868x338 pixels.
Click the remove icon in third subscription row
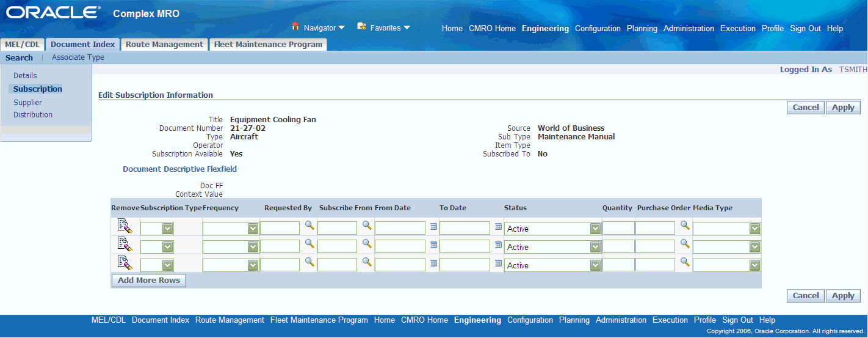[125, 263]
